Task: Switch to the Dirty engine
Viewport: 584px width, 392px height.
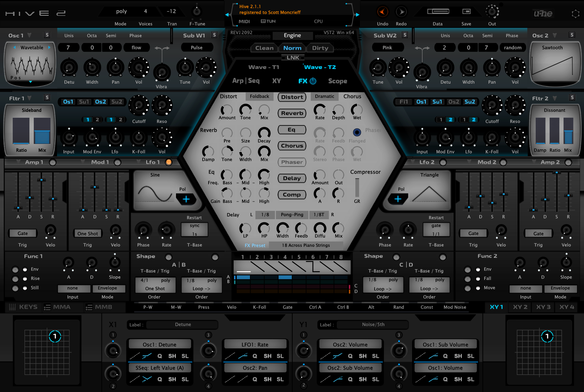Action: tap(320, 48)
